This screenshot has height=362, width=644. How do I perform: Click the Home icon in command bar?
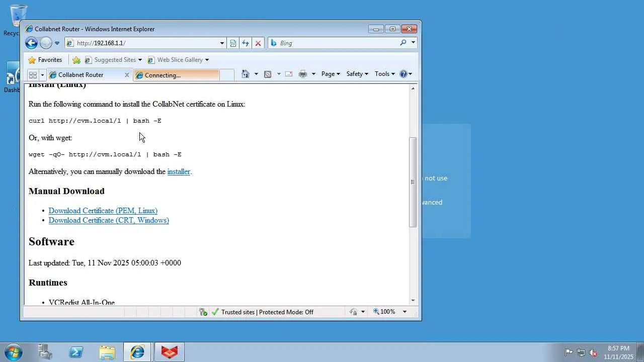point(246,74)
